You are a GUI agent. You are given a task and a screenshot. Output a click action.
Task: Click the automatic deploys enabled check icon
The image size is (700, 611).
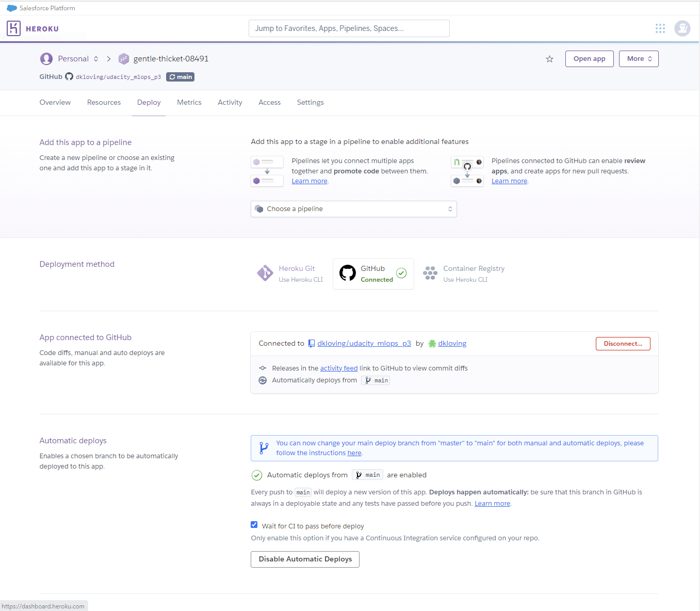click(257, 475)
